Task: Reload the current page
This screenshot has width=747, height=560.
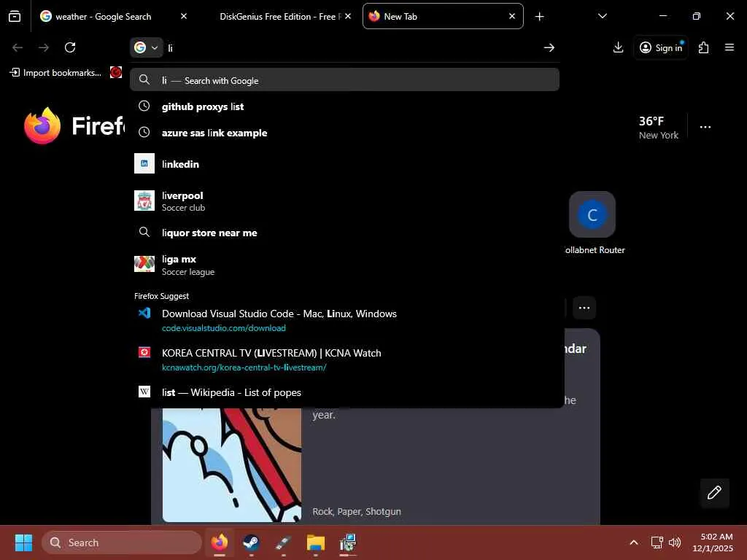Action: [x=70, y=47]
